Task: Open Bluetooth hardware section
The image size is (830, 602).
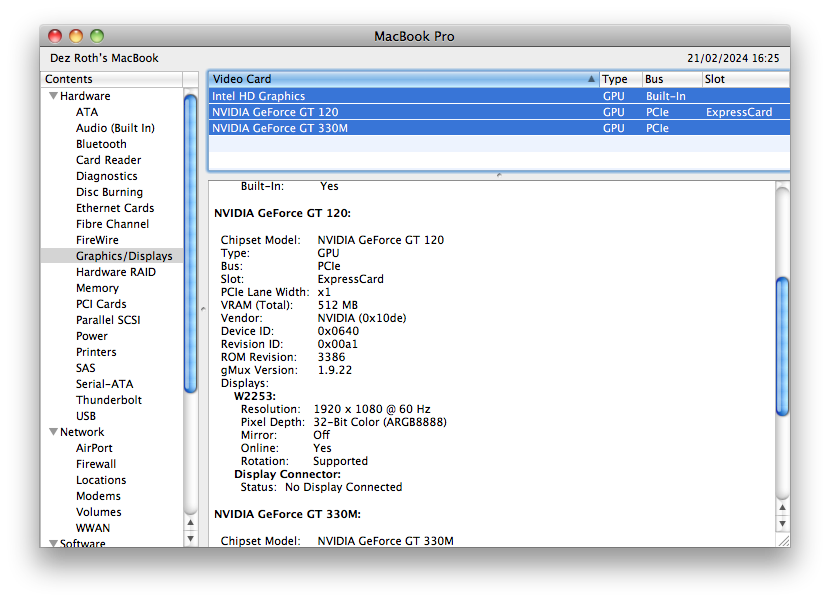Action: point(101,144)
